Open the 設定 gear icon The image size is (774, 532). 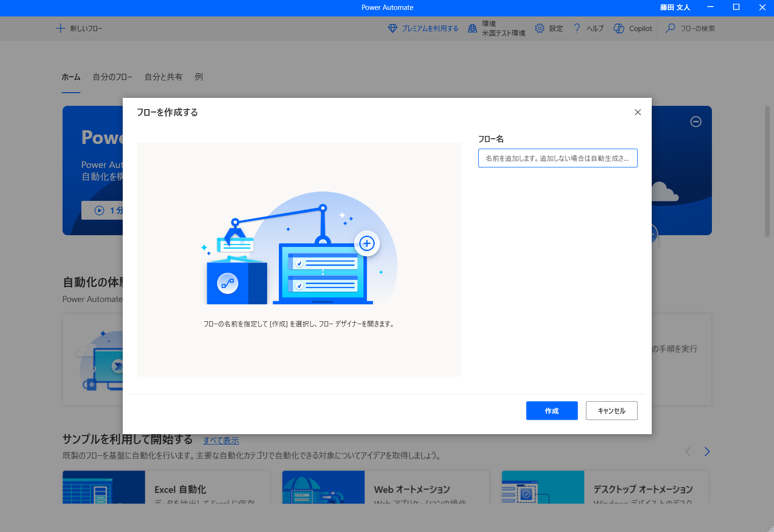[539, 28]
